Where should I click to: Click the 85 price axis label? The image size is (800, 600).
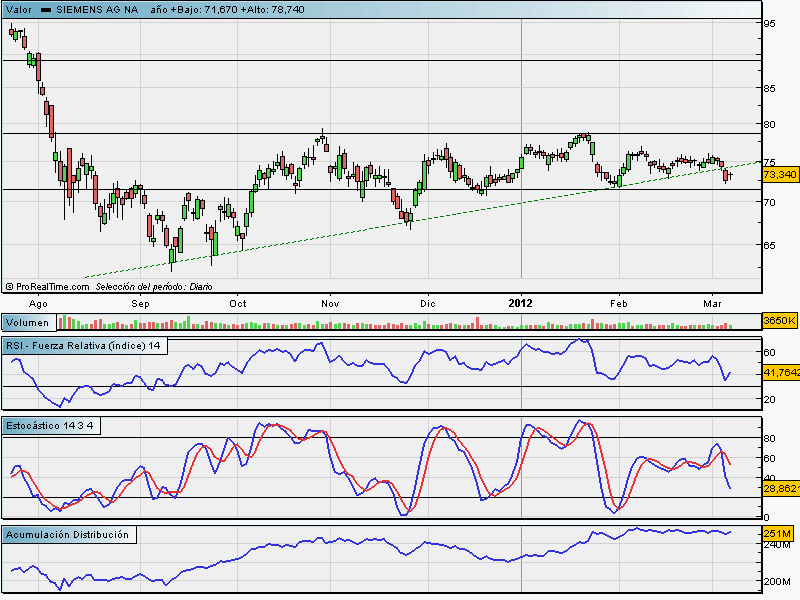[x=769, y=88]
